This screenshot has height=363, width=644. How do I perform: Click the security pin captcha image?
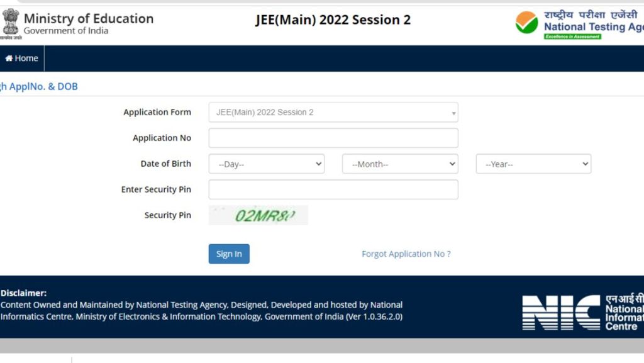point(258,215)
